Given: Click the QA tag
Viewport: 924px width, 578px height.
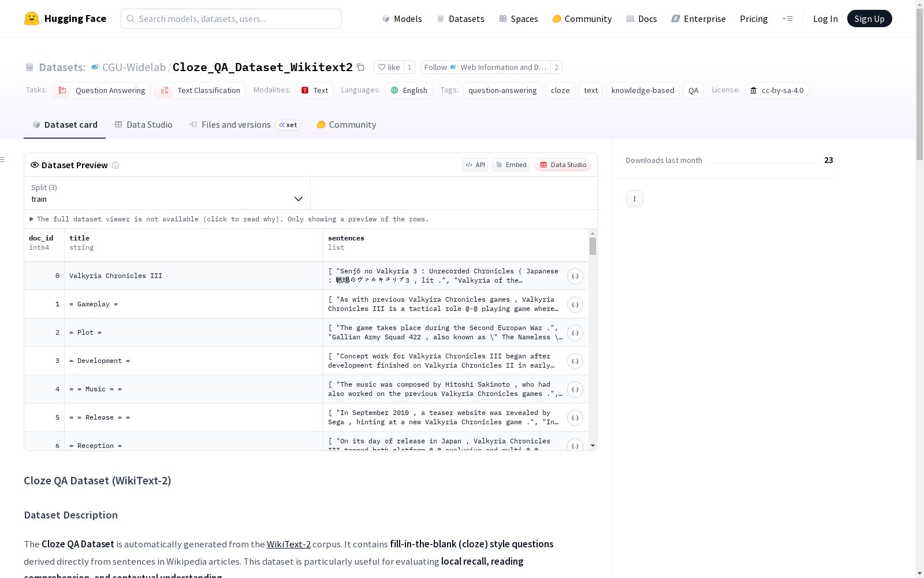Looking at the screenshot, I should [x=694, y=90].
